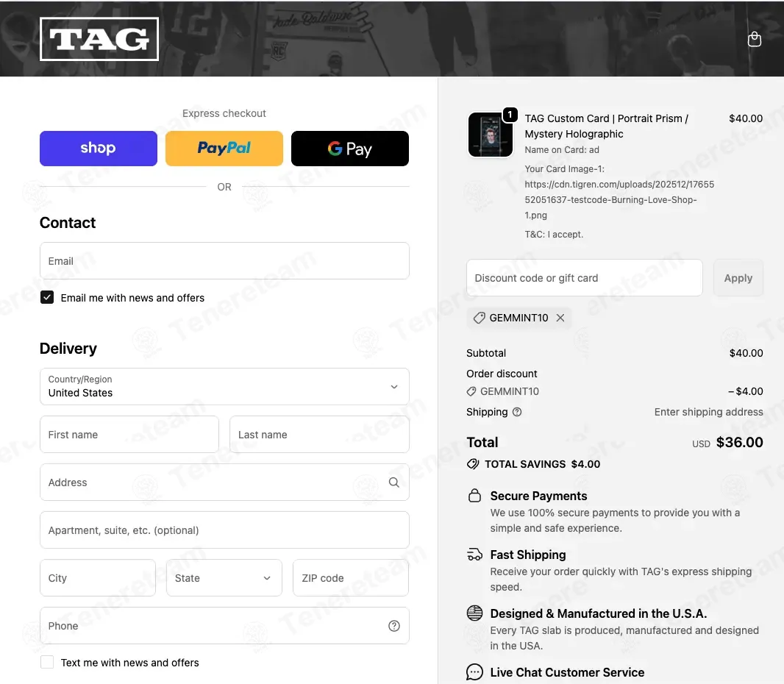Focus the Email input field
784x684 pixels.
tap(224, 261)
